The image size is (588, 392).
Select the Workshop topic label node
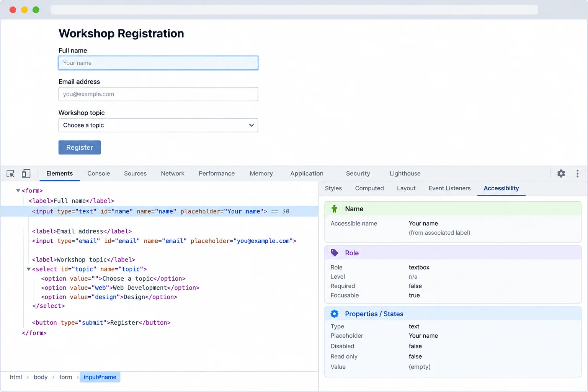click(x=83, y=260)
